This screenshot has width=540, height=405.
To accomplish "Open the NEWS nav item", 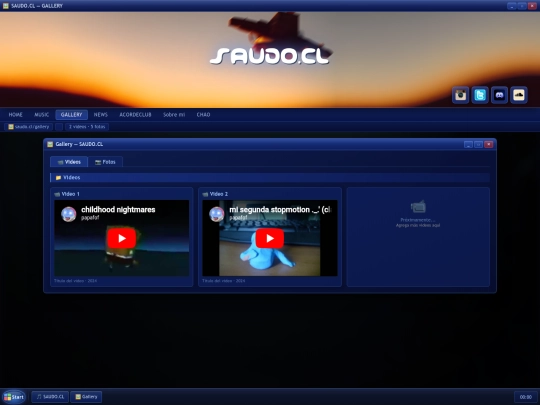I will (x=101, y=115).
